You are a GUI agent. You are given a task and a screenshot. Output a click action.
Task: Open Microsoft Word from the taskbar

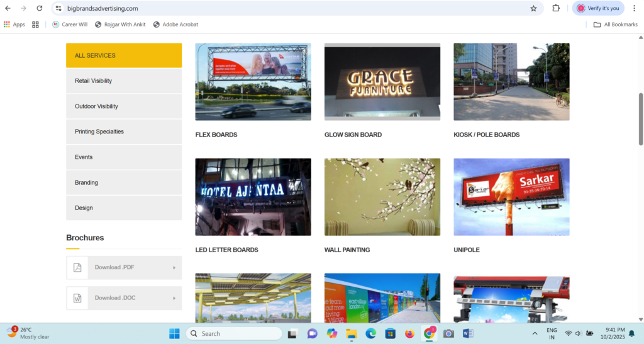pos(468,334)
